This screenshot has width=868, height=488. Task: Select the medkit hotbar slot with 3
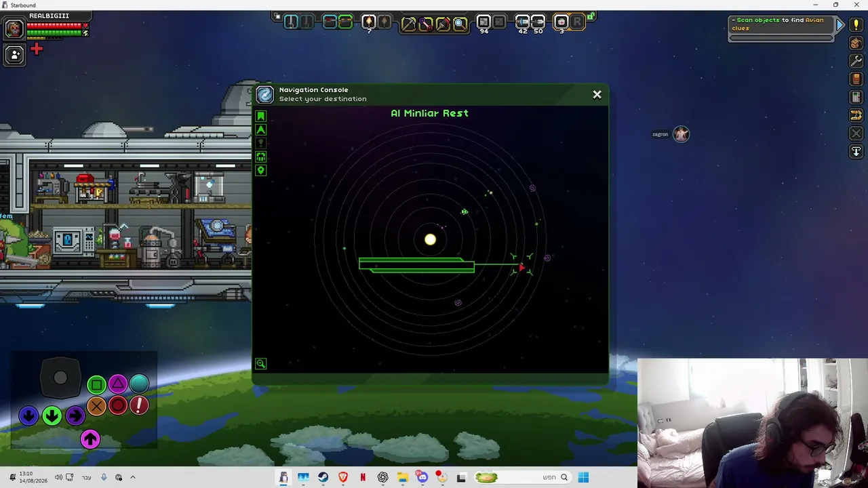click(x=561, y=22)
